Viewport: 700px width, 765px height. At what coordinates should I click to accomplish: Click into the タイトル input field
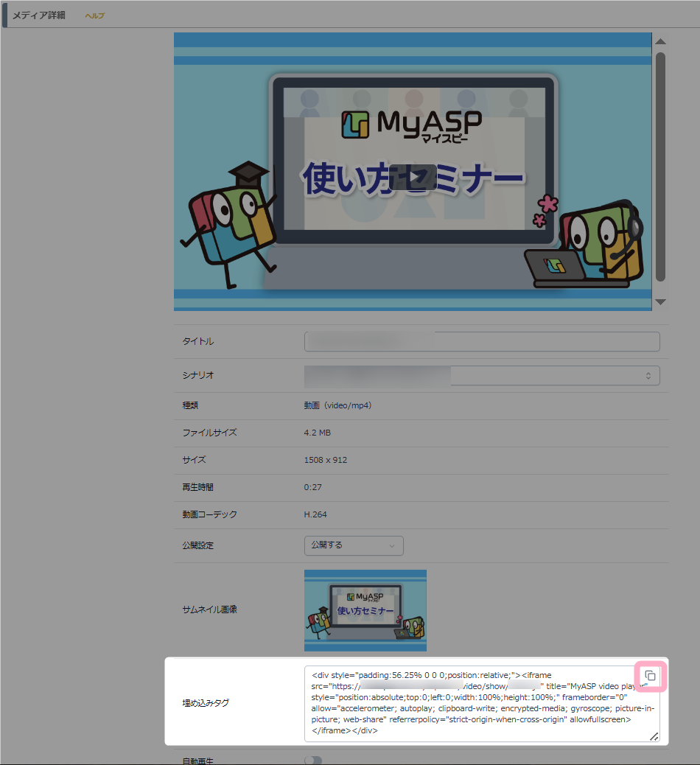(482, 342)
